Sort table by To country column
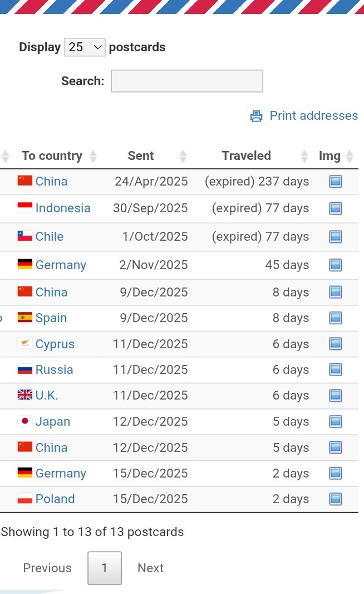 [52, 156]
